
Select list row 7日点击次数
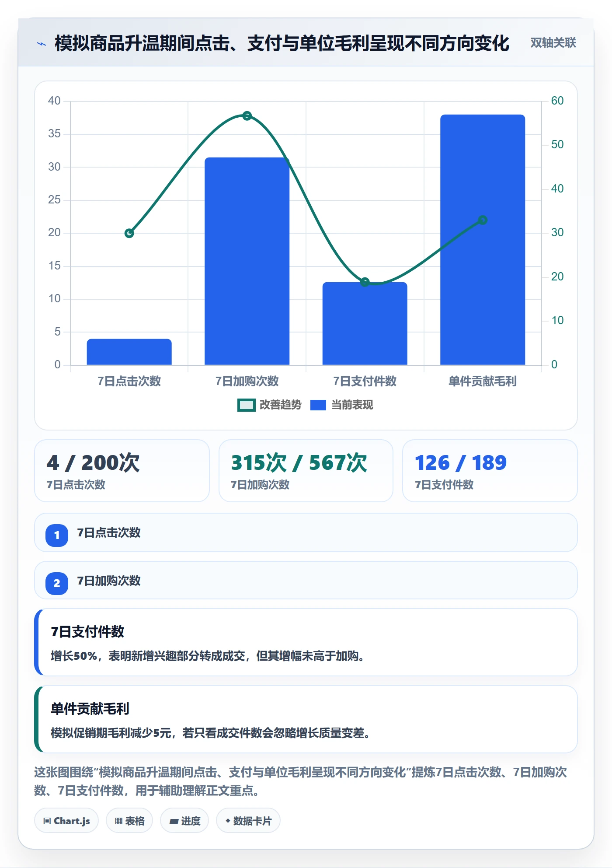(x=306, y=532)
